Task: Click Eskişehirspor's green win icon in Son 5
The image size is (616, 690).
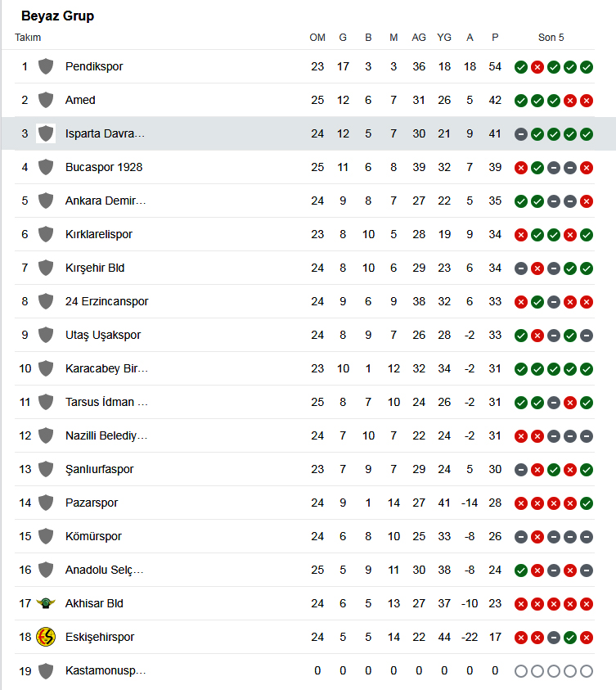Action: [x=570, y=637]
